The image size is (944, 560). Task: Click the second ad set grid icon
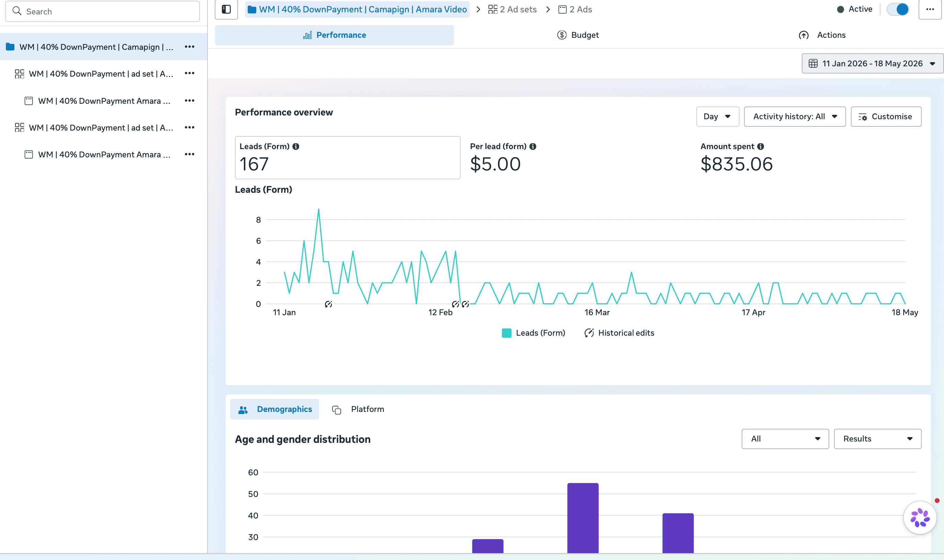(20, 127)
